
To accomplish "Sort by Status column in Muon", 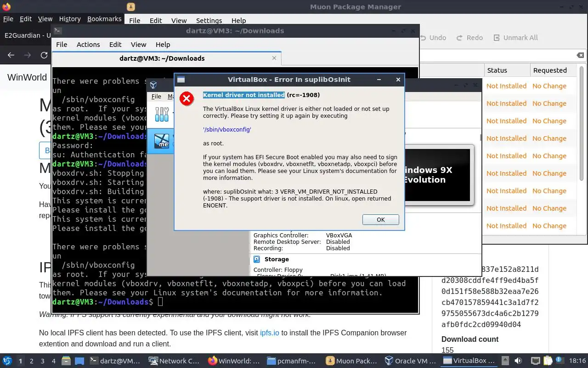I will [506, 70].
